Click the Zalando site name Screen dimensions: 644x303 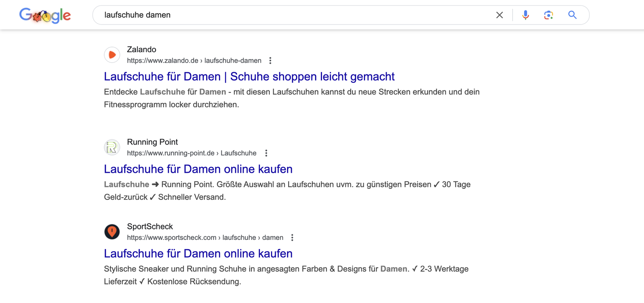point(142,49)
